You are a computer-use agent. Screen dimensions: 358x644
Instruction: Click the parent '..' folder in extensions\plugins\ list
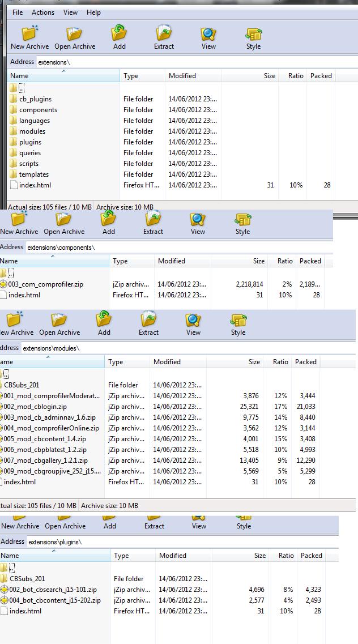click(x=8, y=568)
